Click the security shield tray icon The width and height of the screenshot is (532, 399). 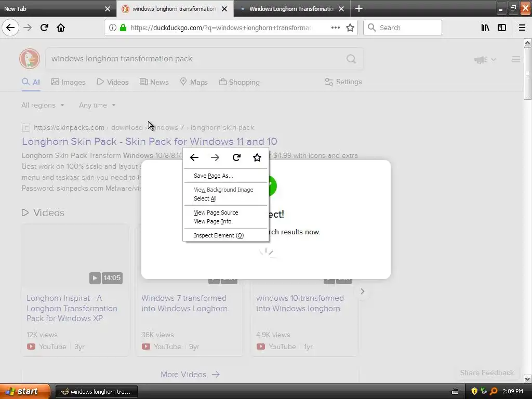[474, 391]
